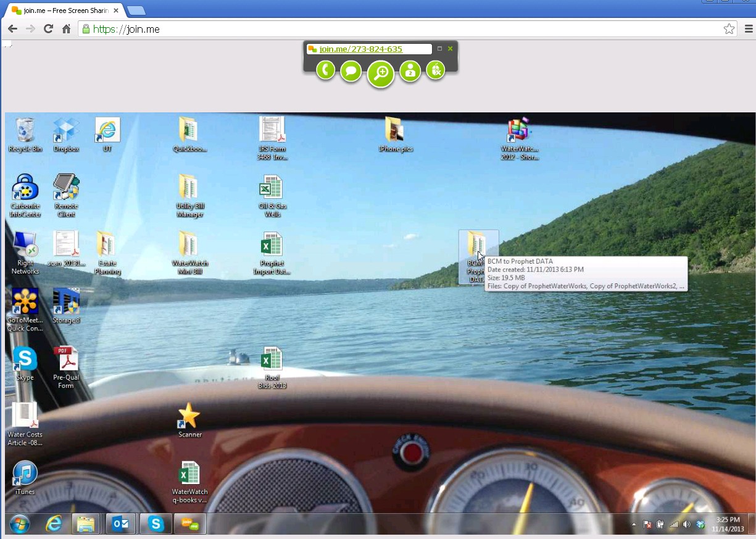Open the Quickbooks folder

click(x=189, y=135)
